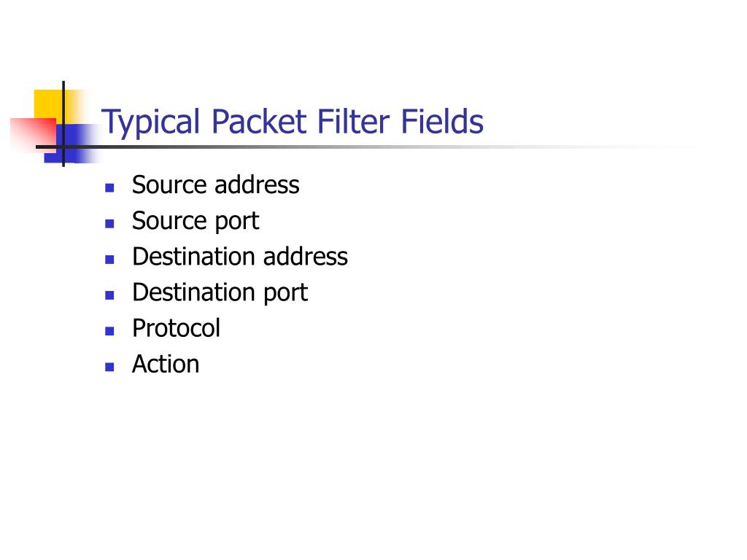The height and width of the screenshot is (560, 747).
Task: Click the blue bullet beside Source port
Action: point(109,224)
